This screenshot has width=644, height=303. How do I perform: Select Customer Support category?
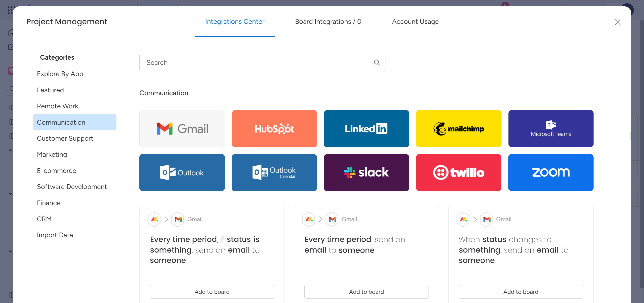[x=75, y=138]
